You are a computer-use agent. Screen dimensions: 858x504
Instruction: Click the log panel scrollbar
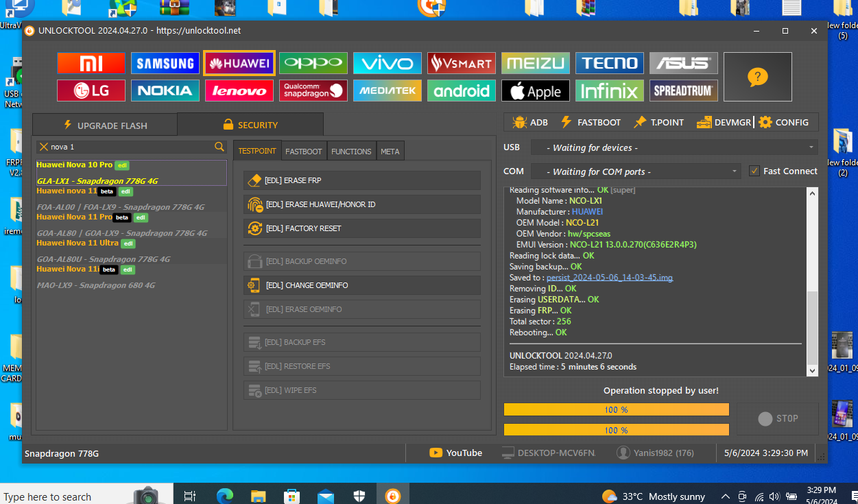812,282
